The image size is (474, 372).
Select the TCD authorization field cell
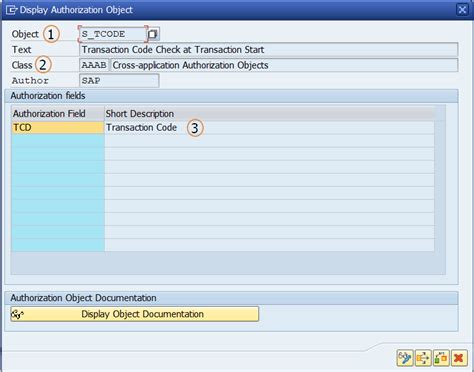(x=58, y=127)
